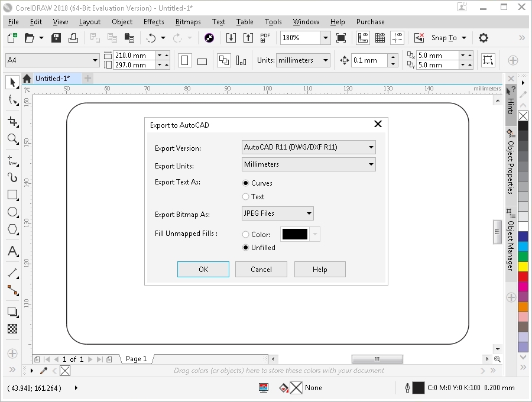Open the Effects menu

click(x=154, y=22)
